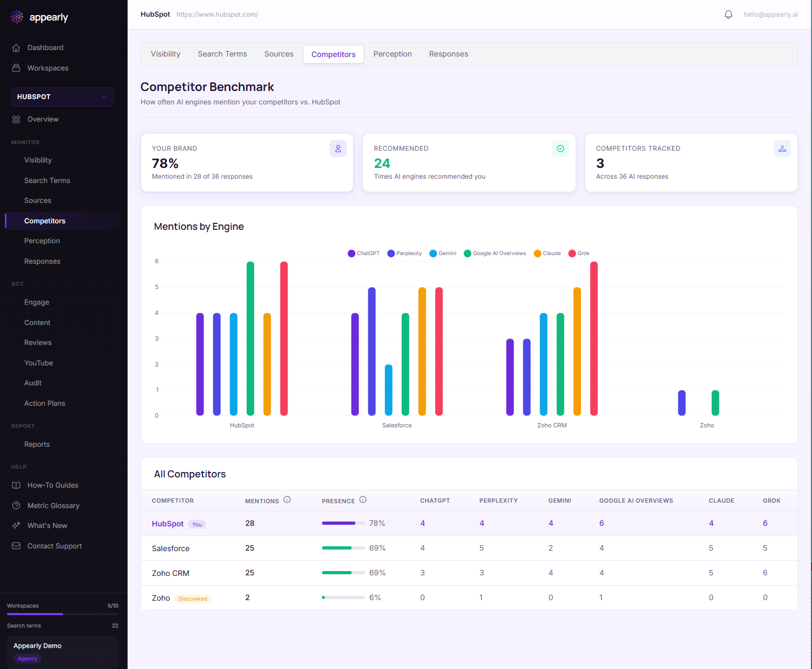Click the HubSpot 78% presence bar

coord(344,523)
